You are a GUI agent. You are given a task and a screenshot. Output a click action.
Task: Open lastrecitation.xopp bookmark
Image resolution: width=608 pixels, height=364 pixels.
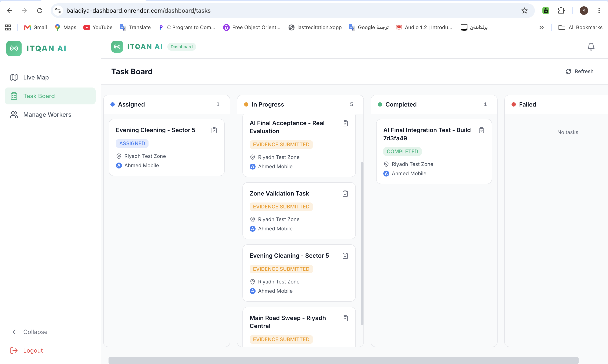point(315,27)
